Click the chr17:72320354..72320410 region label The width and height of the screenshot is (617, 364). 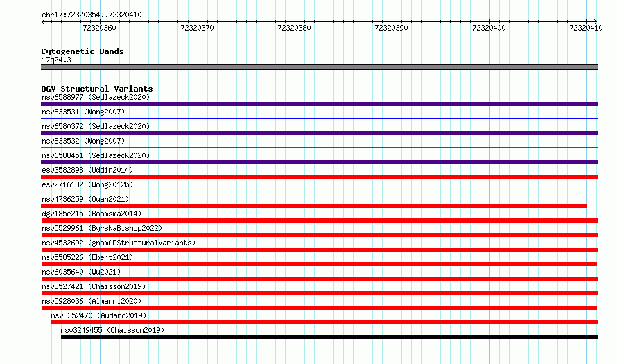[92, 15]
